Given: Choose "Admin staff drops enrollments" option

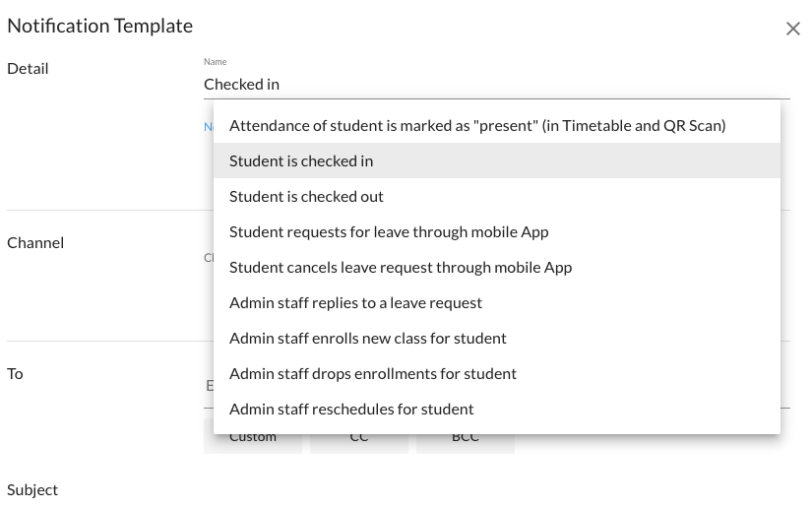Looking at the screenshot, I should point(373,374).
